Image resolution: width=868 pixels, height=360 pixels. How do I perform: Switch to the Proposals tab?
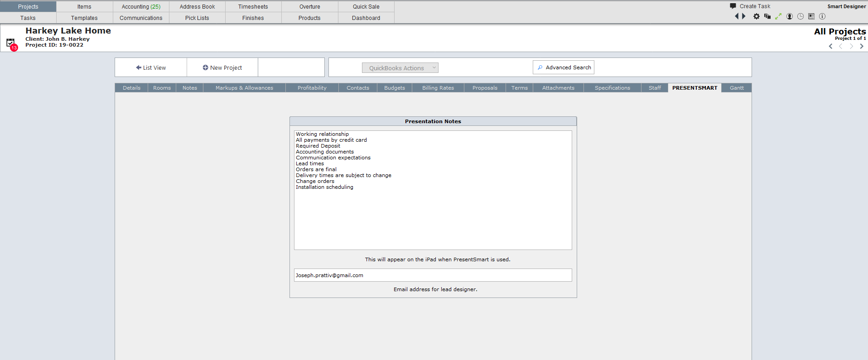click(x=485, y=88)
